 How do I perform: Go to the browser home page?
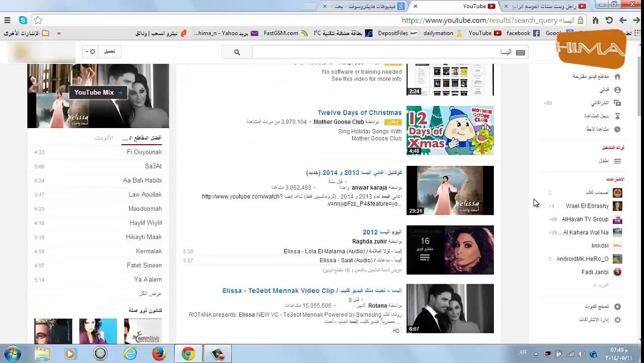pyautogui.click(x=595, y=20)
